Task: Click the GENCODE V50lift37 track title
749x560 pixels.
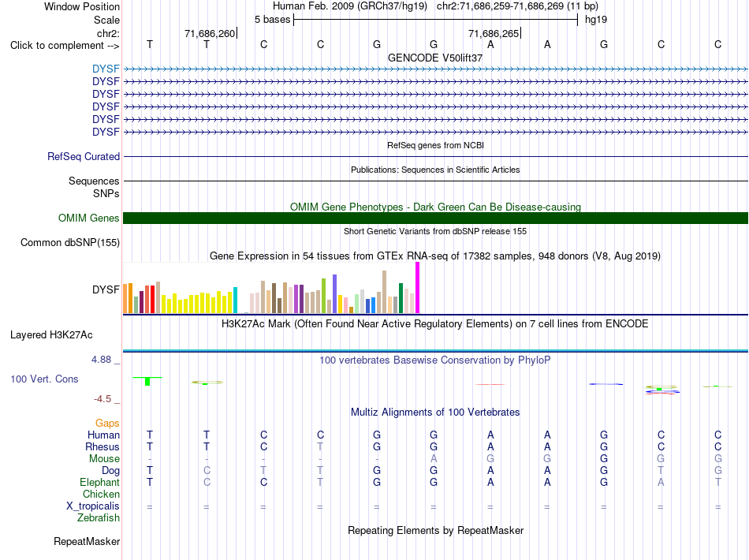Action: tap(435, 58)
